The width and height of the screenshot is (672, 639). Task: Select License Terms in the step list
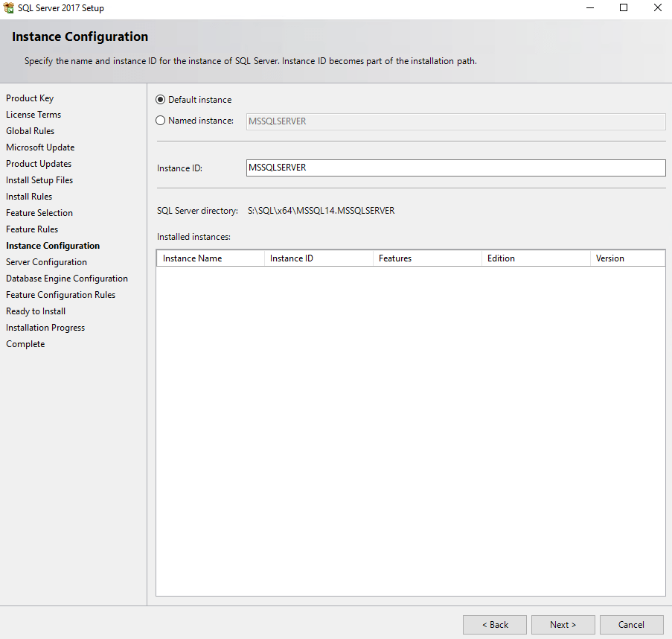tap(33, 115)
